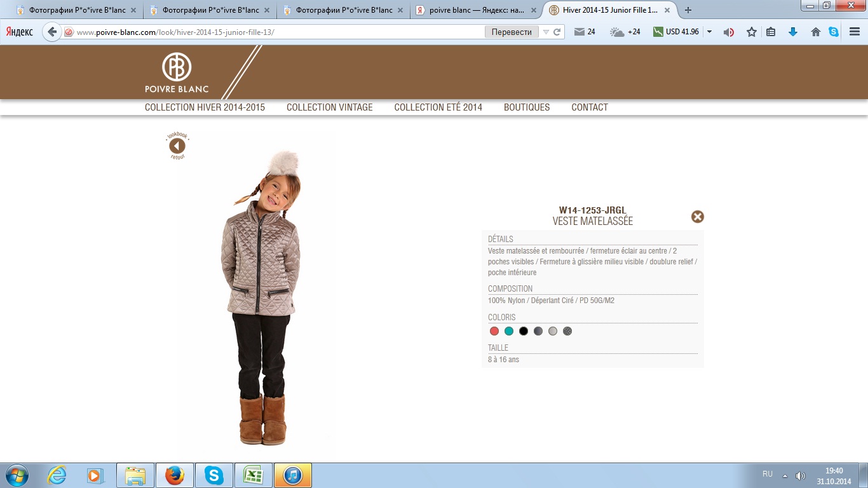The image size is (868, 488).
Task: Open Windows Media Player from taskbar
Action: click(95, 475)
